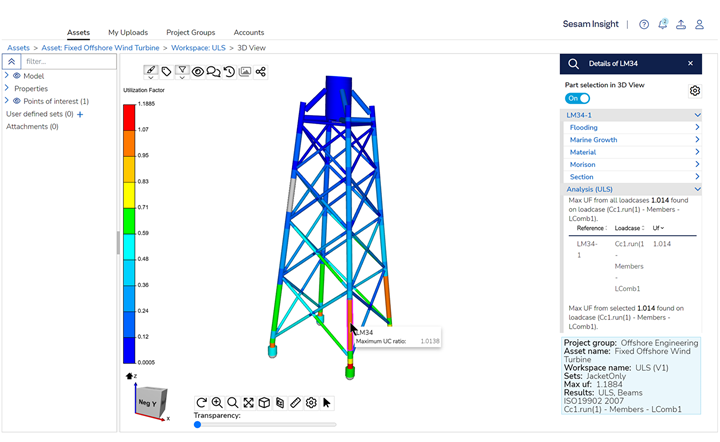Select User defined sets (0) row

[39, 114]
